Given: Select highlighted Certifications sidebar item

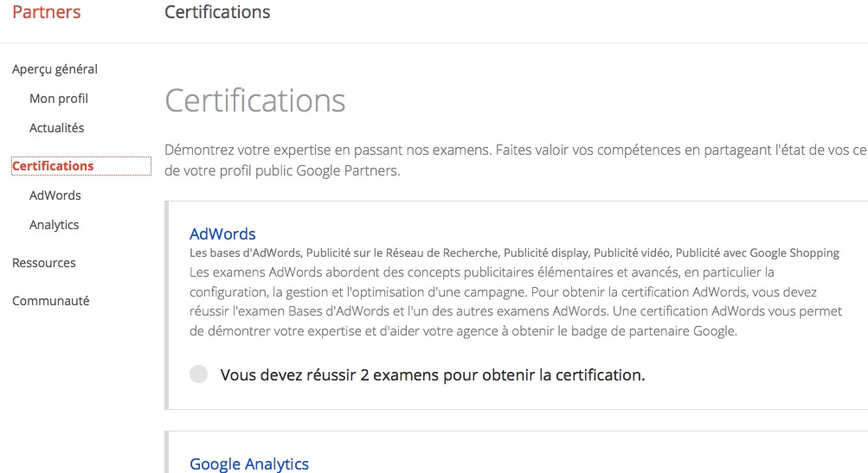Looking at the screenshot, I should 54,166.
